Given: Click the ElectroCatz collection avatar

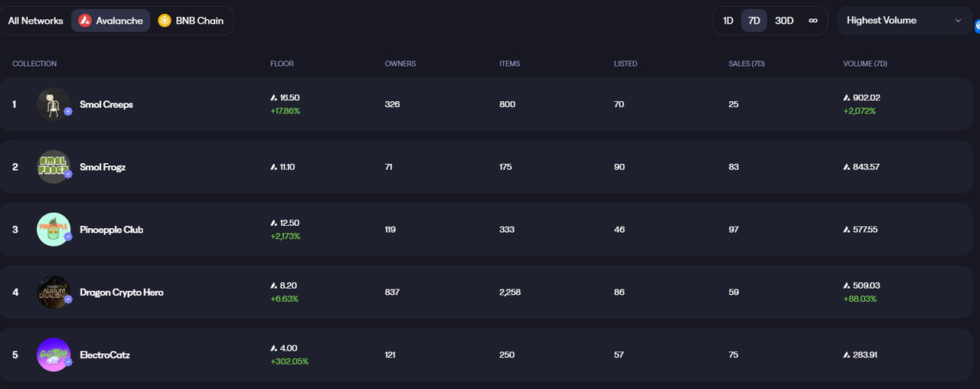Looking at the screenshot, I should click(54, 355).
